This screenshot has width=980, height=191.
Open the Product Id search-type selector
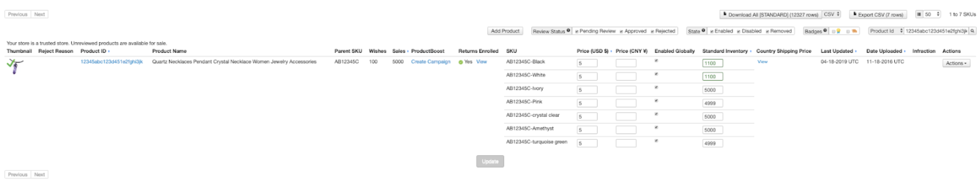(x=886, y=31)
